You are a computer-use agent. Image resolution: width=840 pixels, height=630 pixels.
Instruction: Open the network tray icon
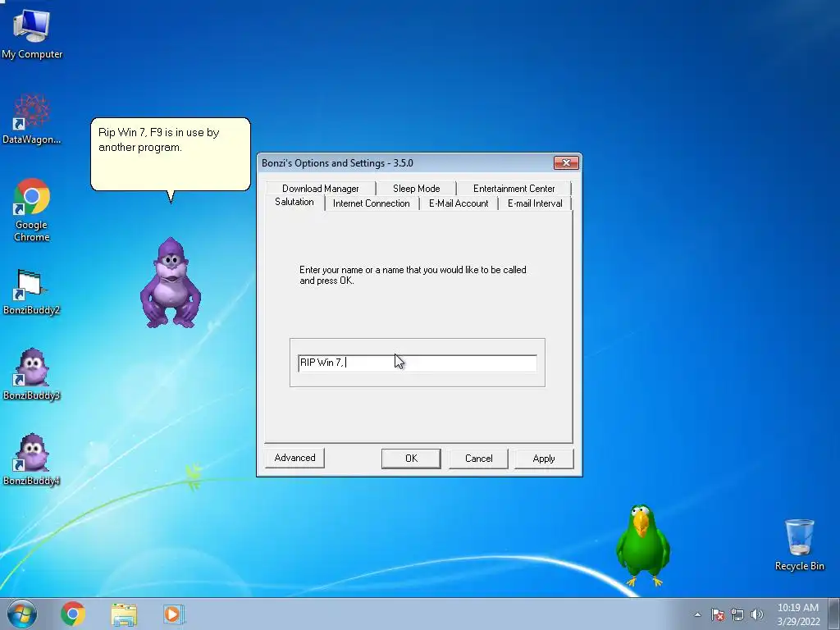pos(737,614)
